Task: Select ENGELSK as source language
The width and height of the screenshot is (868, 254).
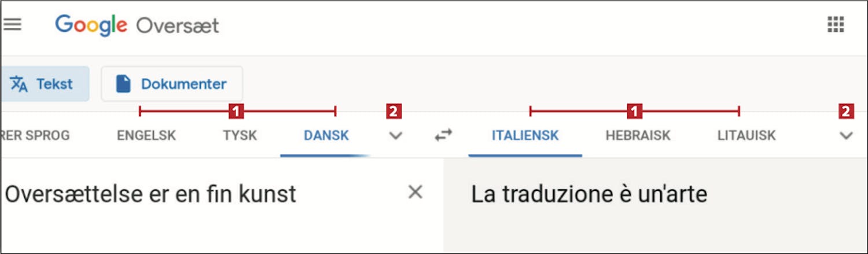Action: point(146,136)
